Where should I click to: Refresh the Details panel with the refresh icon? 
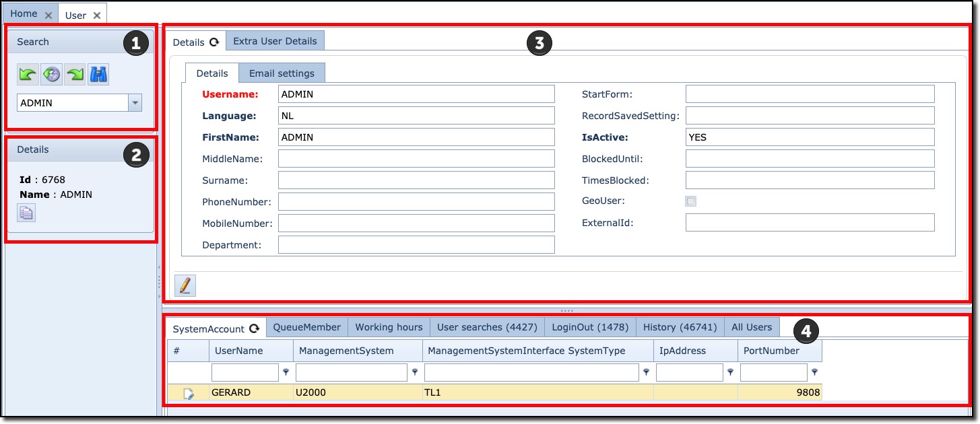(x=215, y=41)
